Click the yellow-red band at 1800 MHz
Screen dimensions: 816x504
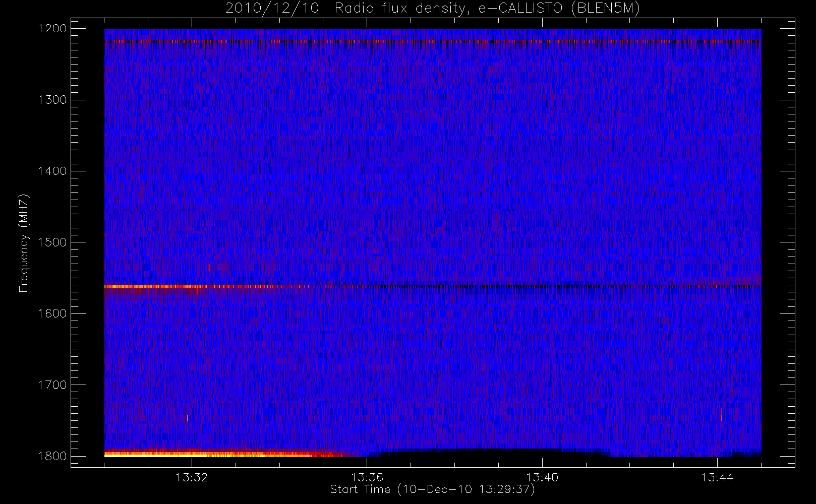point(224,453)
